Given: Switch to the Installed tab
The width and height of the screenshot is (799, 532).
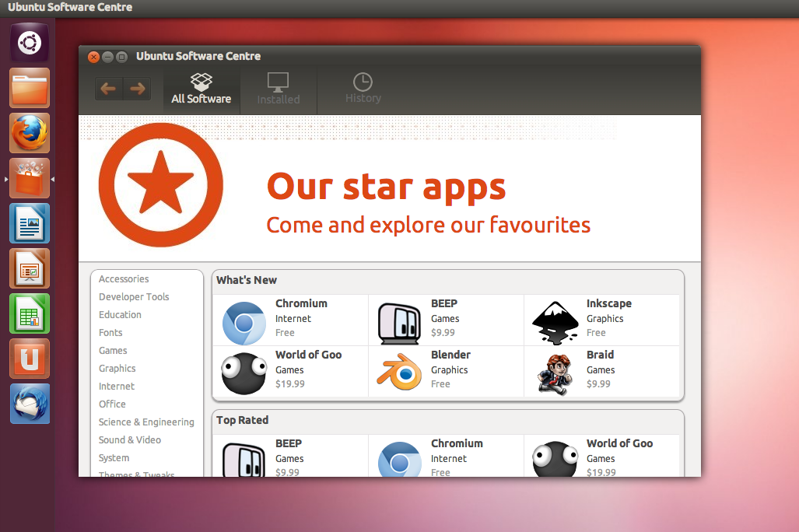Looking at the screenshot, I should click(279, 89).
